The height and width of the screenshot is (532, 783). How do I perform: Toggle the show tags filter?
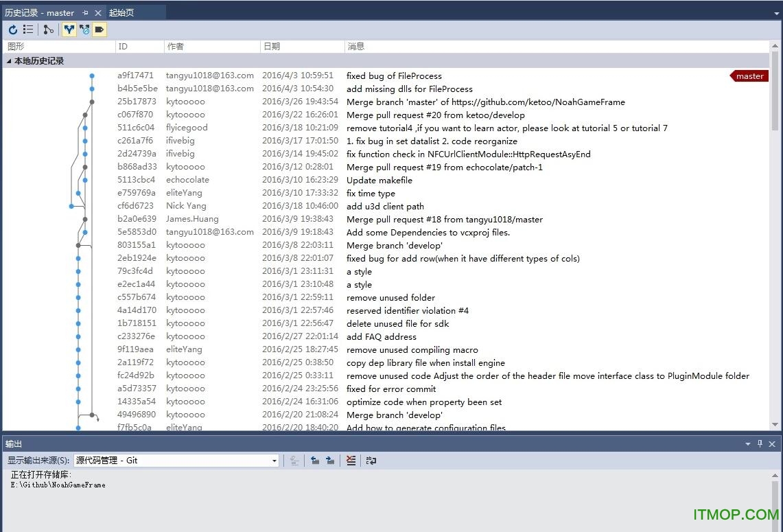(100, 30)
